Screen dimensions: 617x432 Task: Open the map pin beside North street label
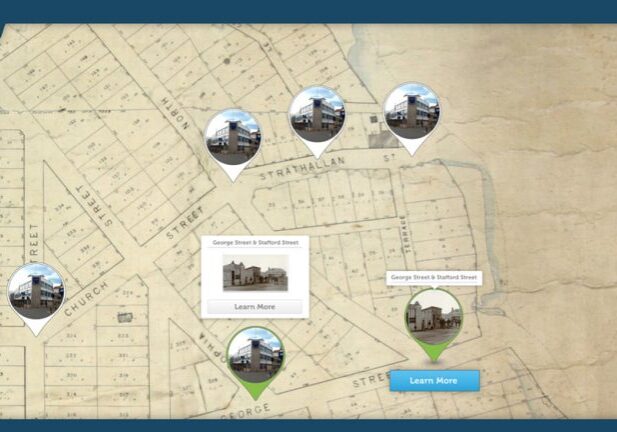(233, 145)
